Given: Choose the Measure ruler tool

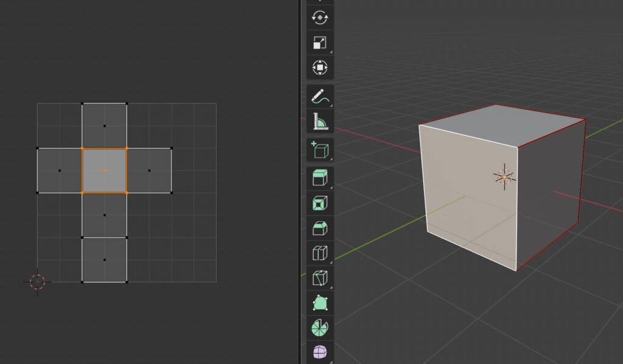Looking at the screenshot, I should tap(320, 122).
